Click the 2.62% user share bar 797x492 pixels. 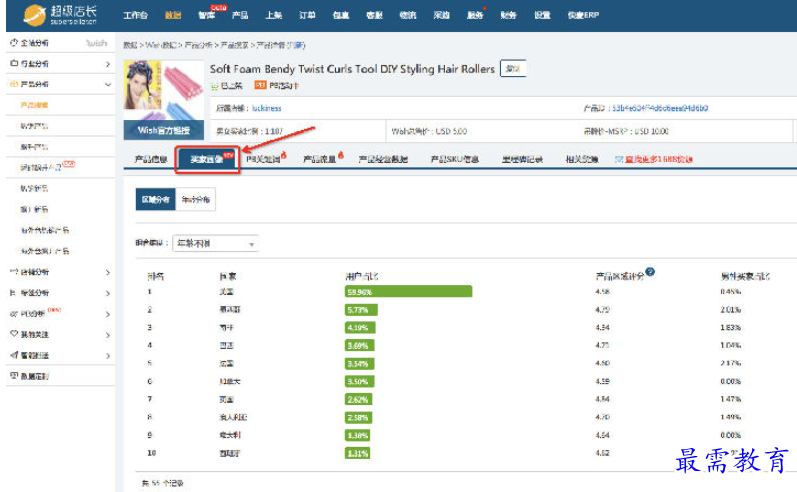coord(358,399)
